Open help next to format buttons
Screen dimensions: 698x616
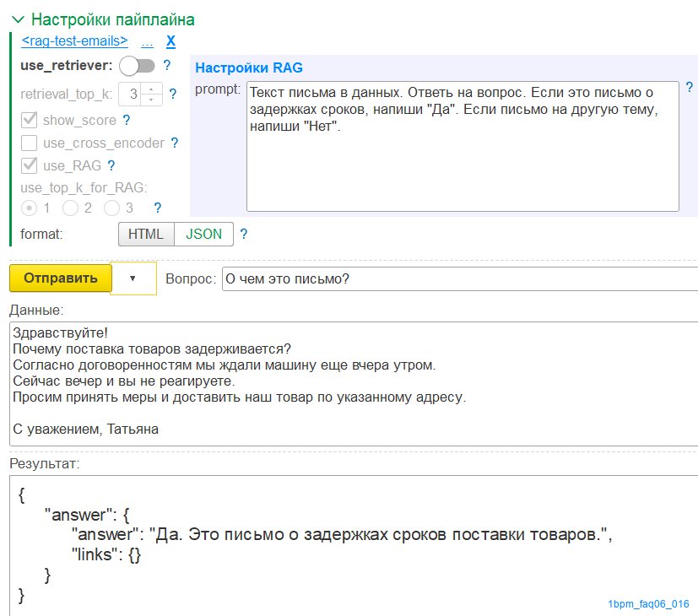[244, 234]
